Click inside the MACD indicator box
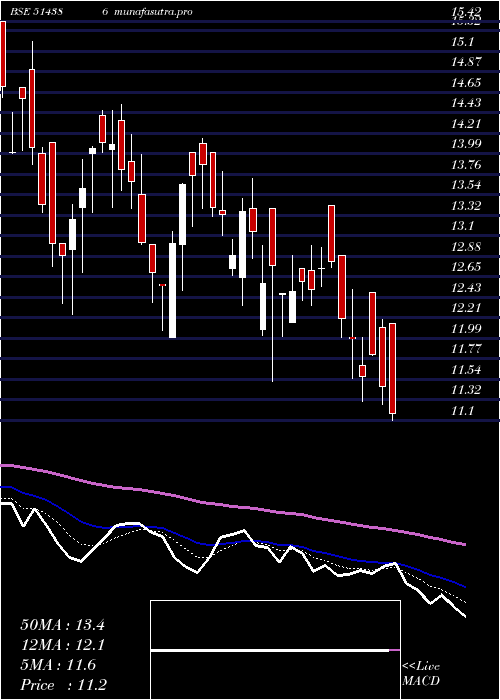Viewport: 500px width, 700px height. (x=275, y=650)
